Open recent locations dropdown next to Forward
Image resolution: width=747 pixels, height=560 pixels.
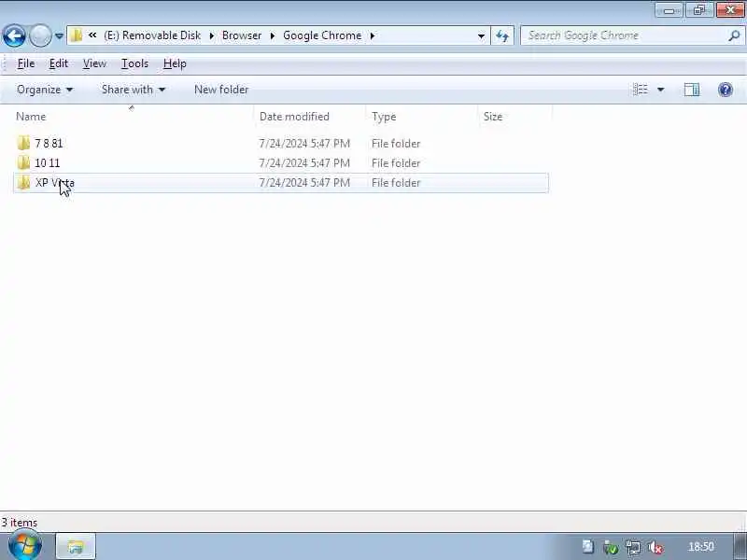coord(59,35)
